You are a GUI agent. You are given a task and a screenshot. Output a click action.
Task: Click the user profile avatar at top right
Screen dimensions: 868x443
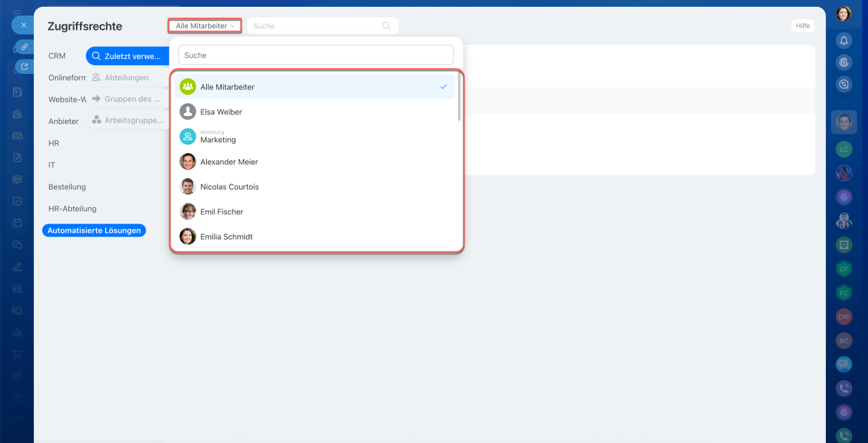click(844, 14)
